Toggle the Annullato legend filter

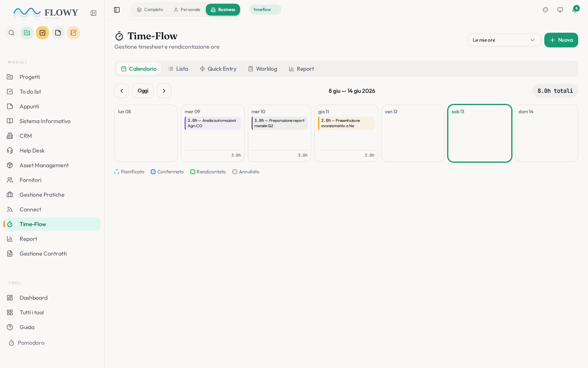click(x=246, y=172)
